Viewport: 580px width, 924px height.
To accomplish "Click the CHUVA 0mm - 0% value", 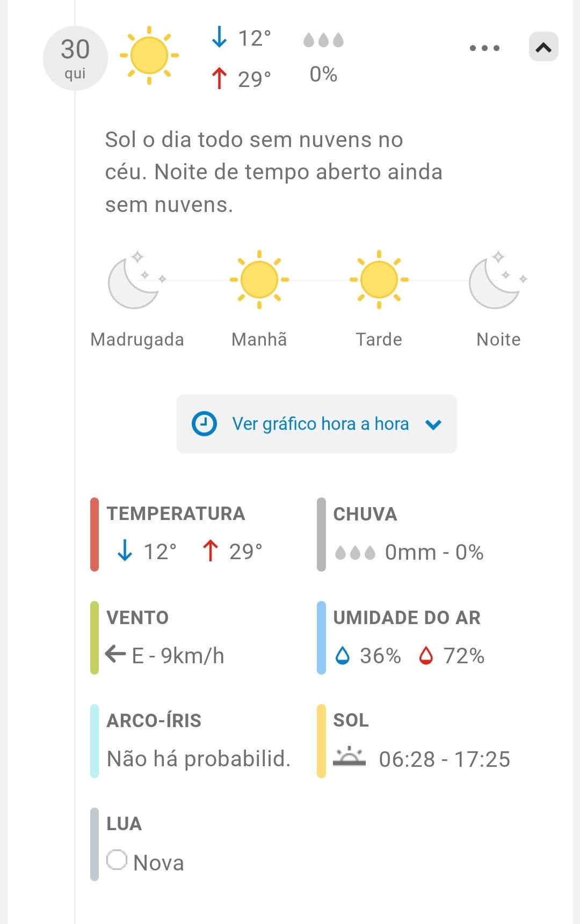I will pyautogui.click(x=434, y=552).
